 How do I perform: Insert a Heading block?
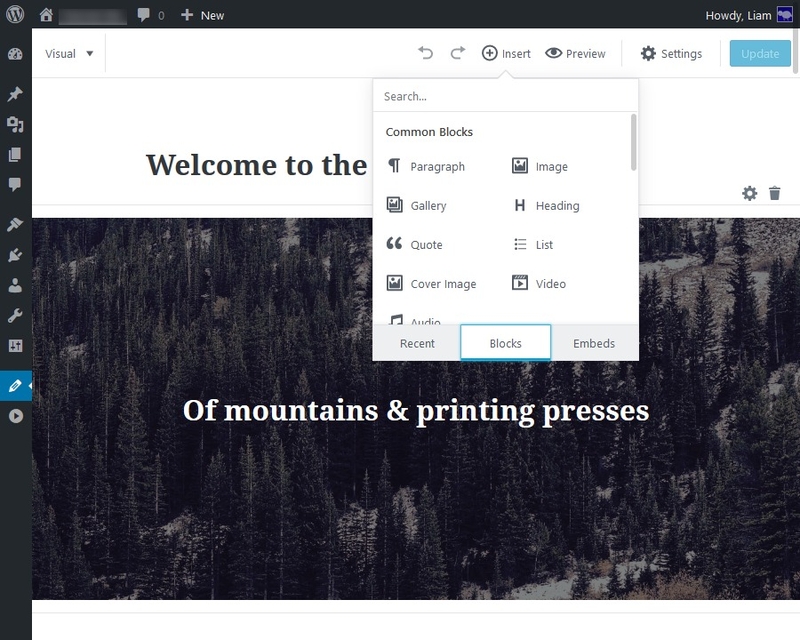tap(545, 205)
